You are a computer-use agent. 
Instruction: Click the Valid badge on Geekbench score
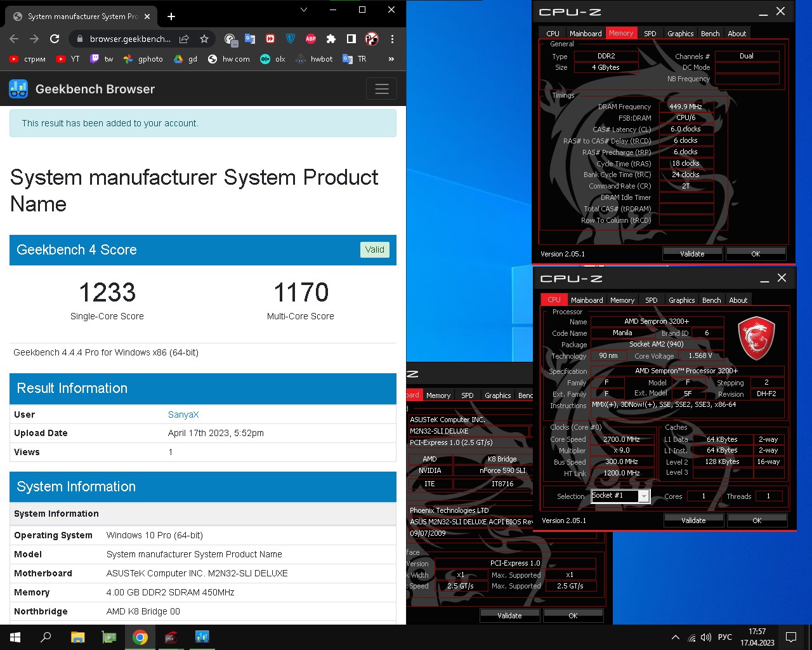(375, 249)
